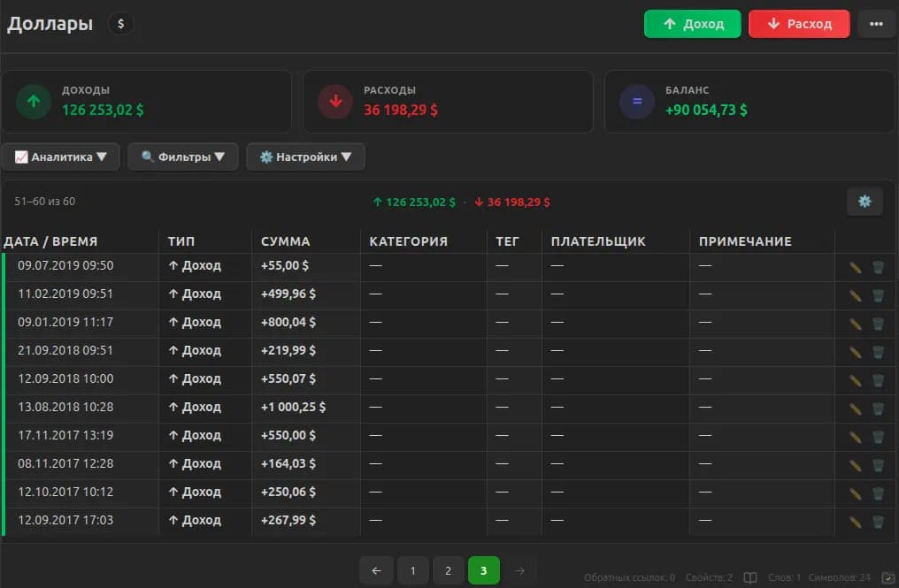Click the Баланс value +90 054,73 $
This screenshot has height=588, width=899.
[706, 110]
